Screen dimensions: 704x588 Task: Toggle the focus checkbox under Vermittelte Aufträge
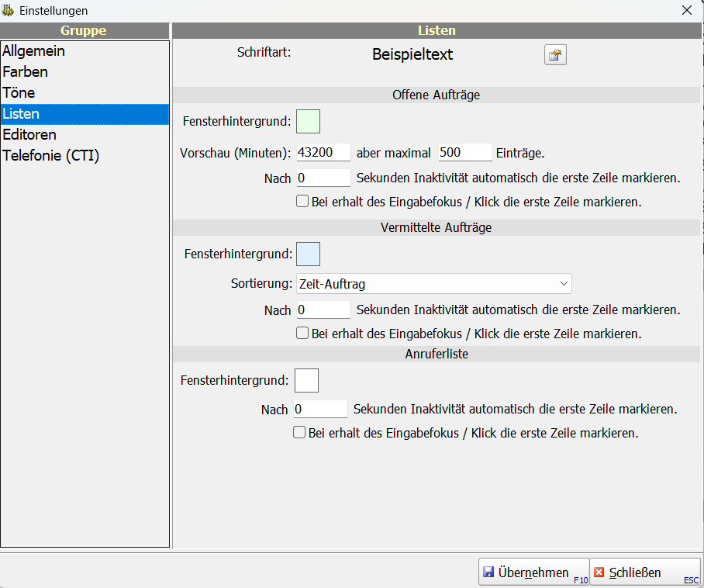302,334
